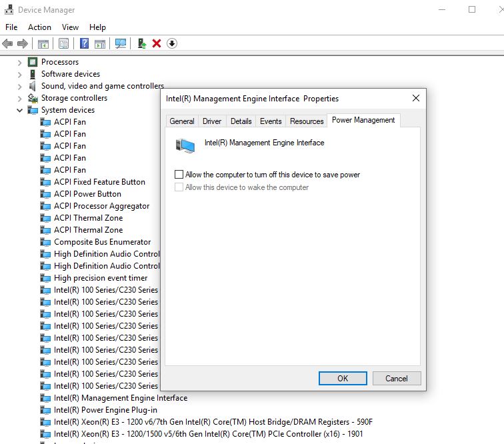
Task: Click the Properties toolbar icon
Action: coord(63,43)
